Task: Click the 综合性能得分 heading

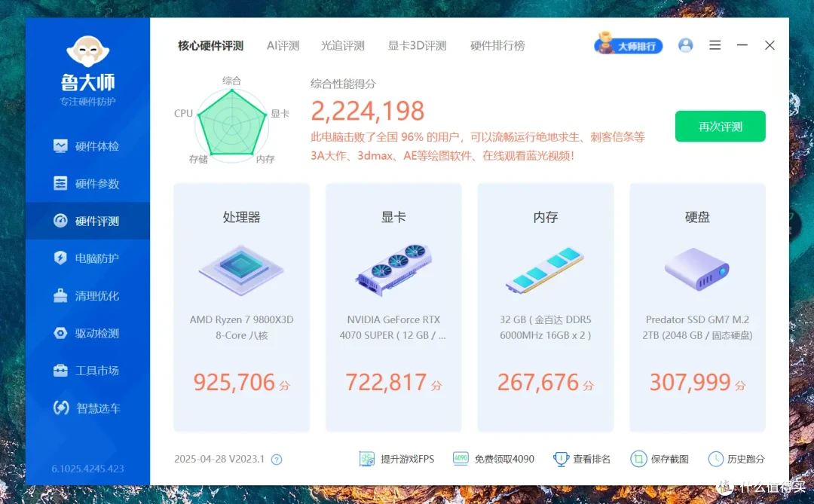Action: tap(343, 84)
